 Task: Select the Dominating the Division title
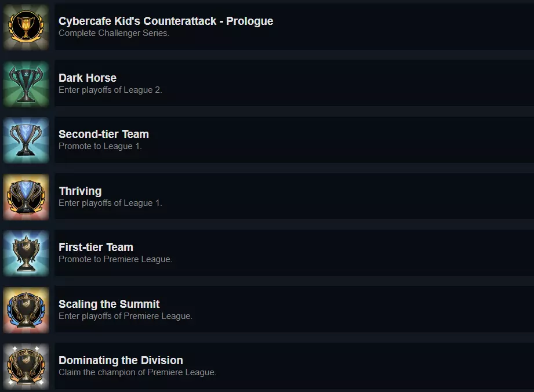(x=121, y=360)
